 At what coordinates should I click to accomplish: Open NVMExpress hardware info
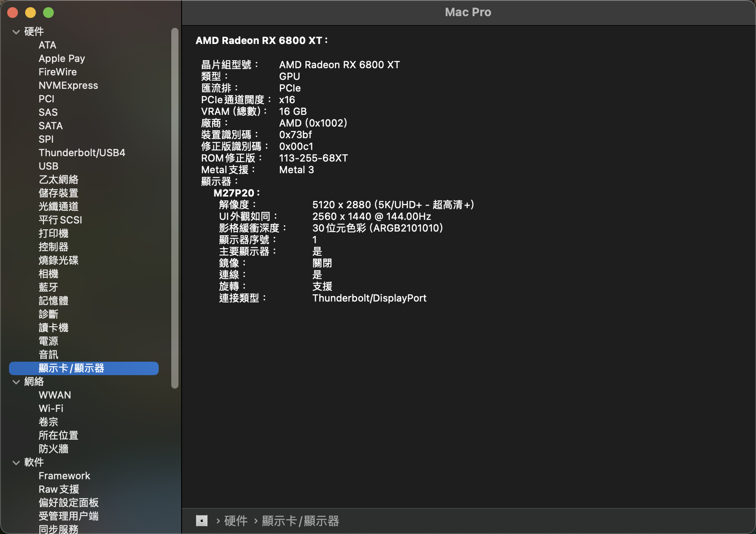coord(68,86)
